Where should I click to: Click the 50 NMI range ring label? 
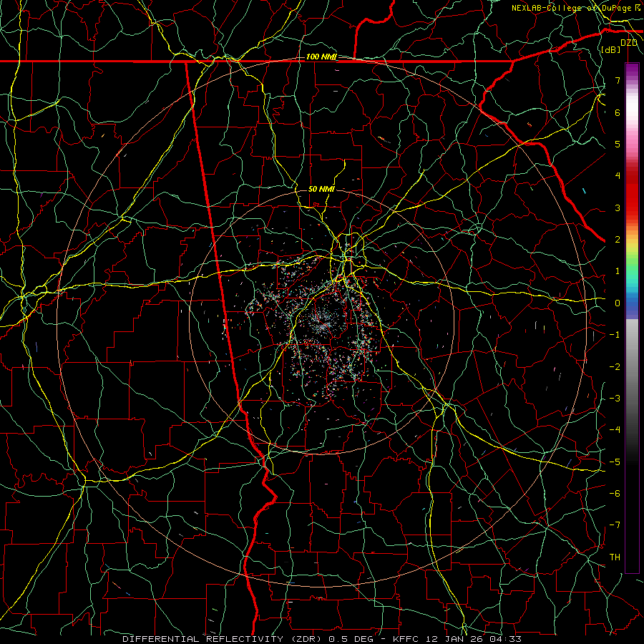(321, 190)
